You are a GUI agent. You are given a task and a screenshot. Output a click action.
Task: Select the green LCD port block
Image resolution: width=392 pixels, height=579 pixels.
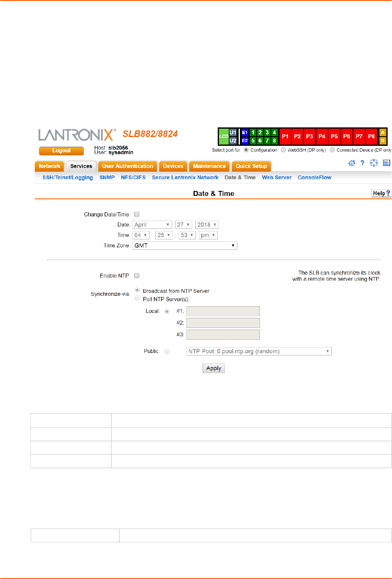[224, 137]
